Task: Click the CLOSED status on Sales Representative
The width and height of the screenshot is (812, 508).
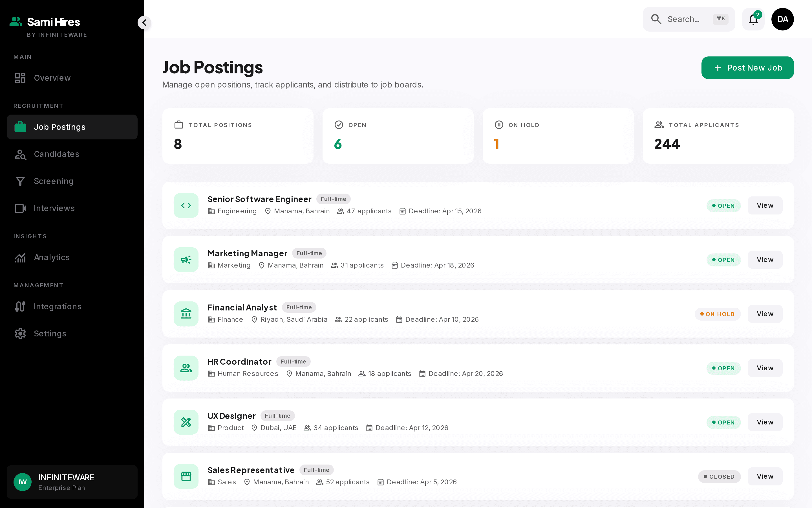Action: pyautogui.click(x=719, y=477)
